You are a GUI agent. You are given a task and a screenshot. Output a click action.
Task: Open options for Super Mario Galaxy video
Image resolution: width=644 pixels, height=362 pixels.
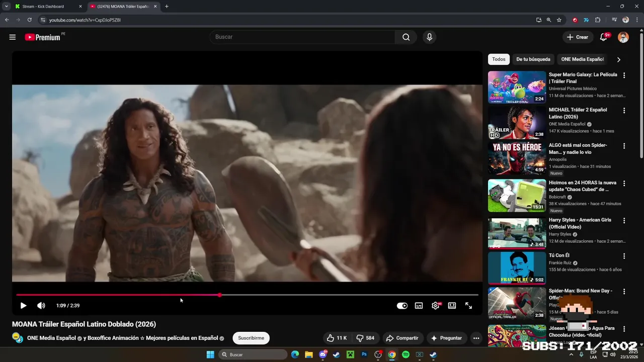click(x=624, y=75)
